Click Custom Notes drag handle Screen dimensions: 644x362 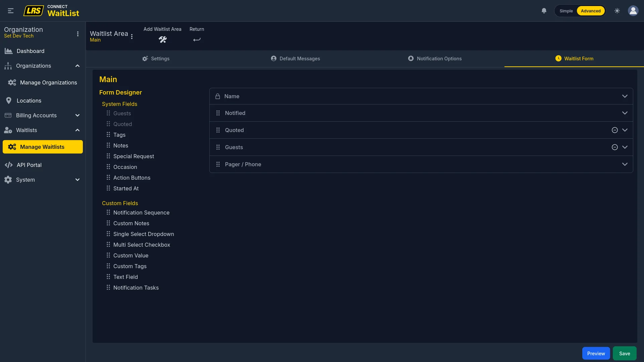point(108,223)
